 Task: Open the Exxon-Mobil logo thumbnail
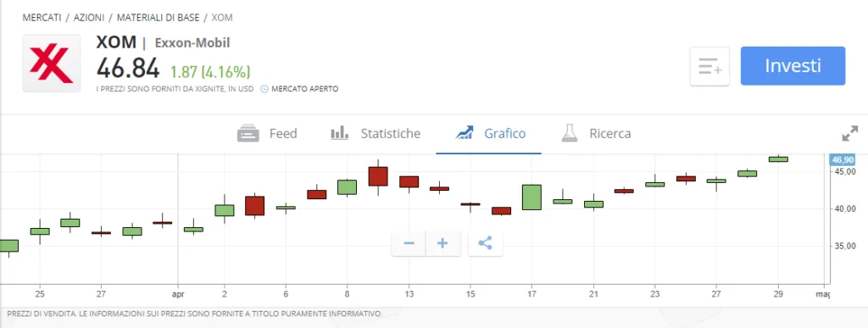click(x=52, y=64)
